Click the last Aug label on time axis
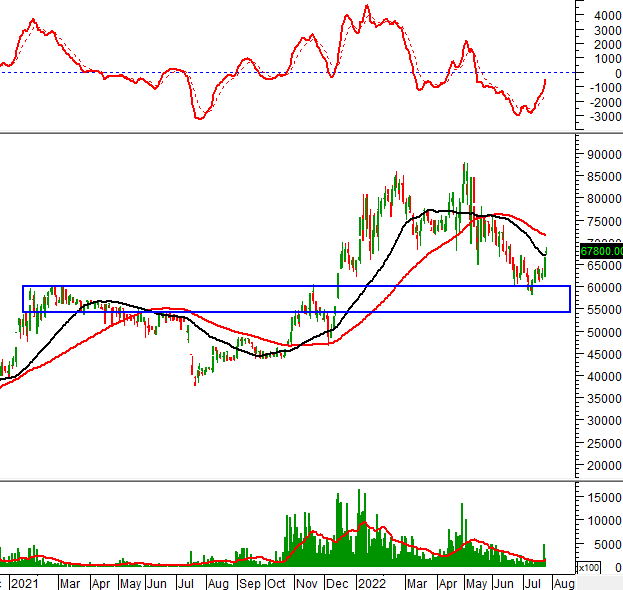 [564, 584]
